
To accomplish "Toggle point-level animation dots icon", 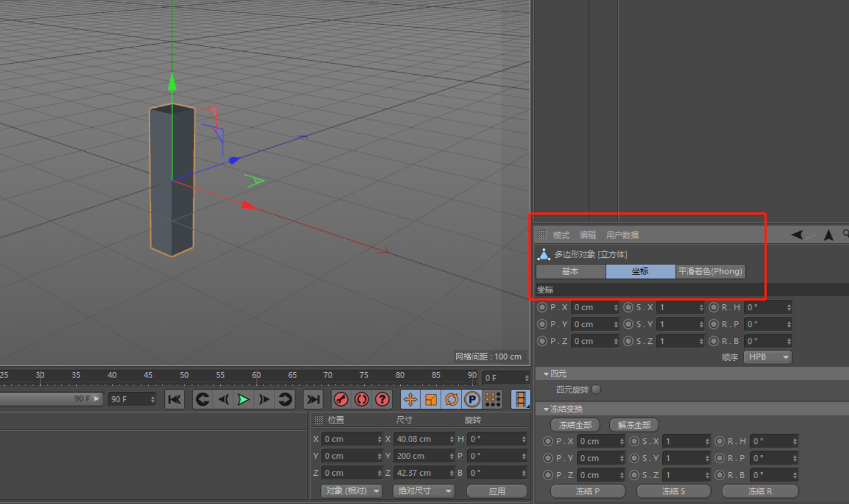I will point(493,399).
